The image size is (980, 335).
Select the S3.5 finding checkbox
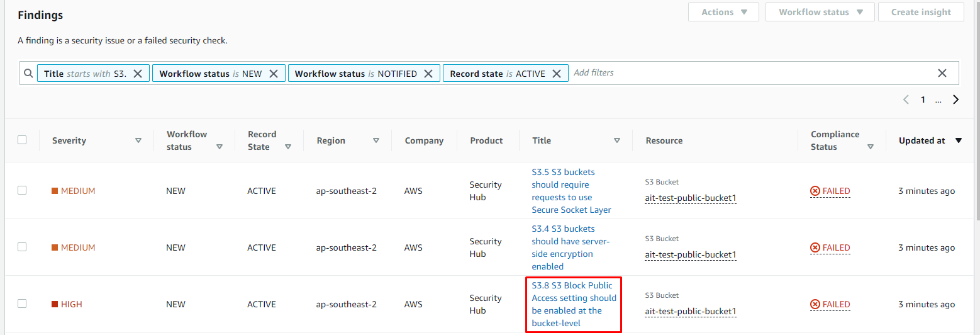(22, 190)
